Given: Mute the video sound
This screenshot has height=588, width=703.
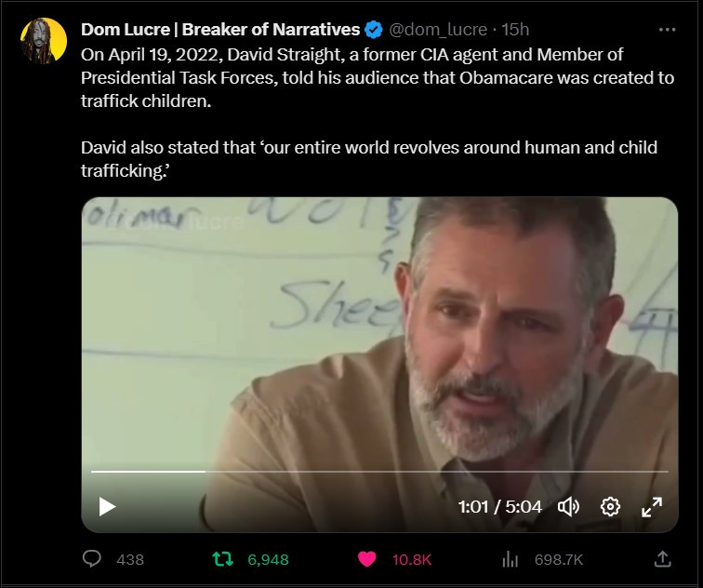Looking at the screenshot, I should 567,507.
